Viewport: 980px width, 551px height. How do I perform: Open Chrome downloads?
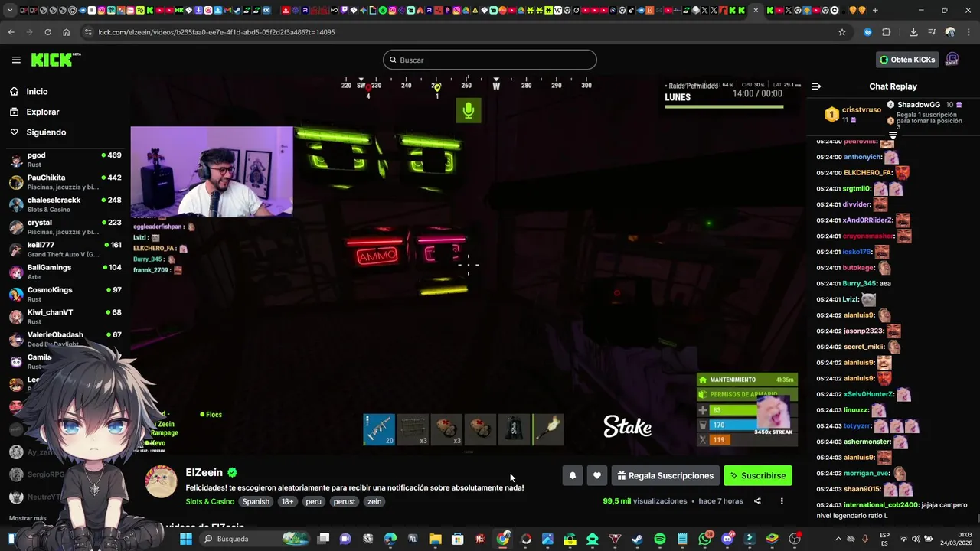[x=913, y=32]
